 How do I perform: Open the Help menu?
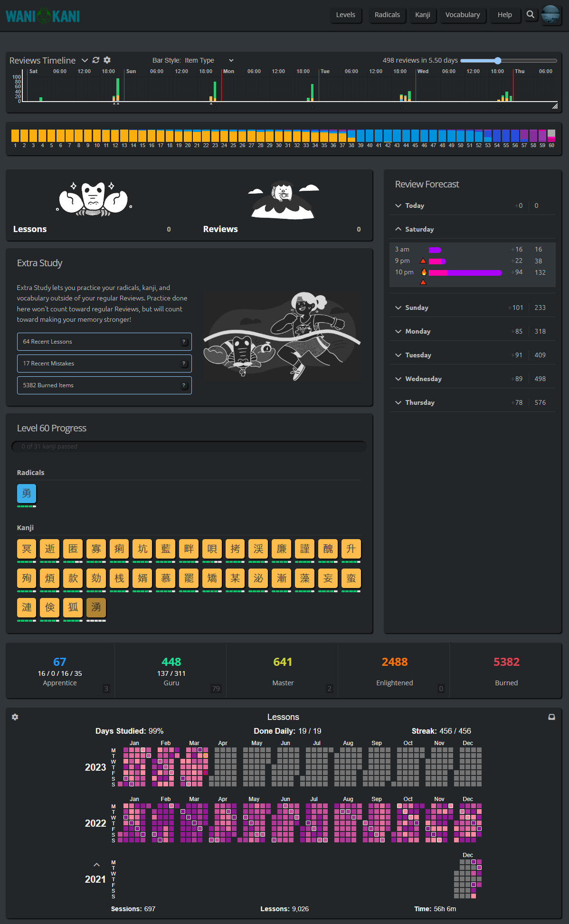click(505, 15)
